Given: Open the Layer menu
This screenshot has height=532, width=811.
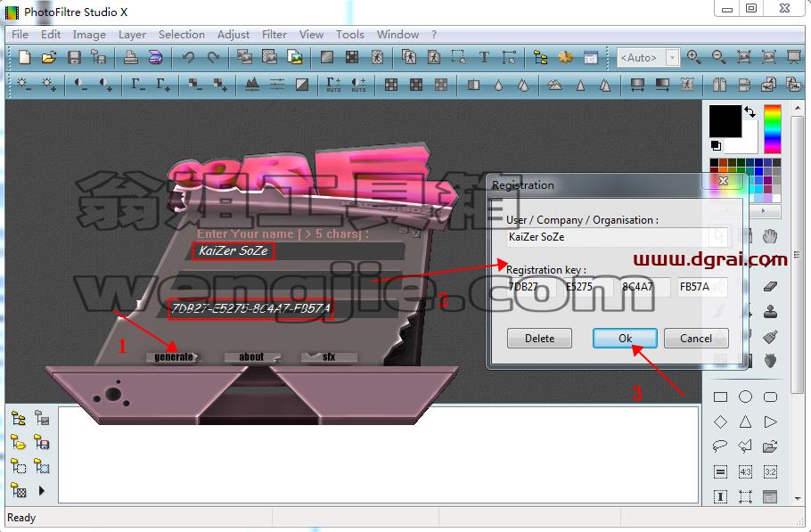Looking at the screenshot, I should (132, 35).
